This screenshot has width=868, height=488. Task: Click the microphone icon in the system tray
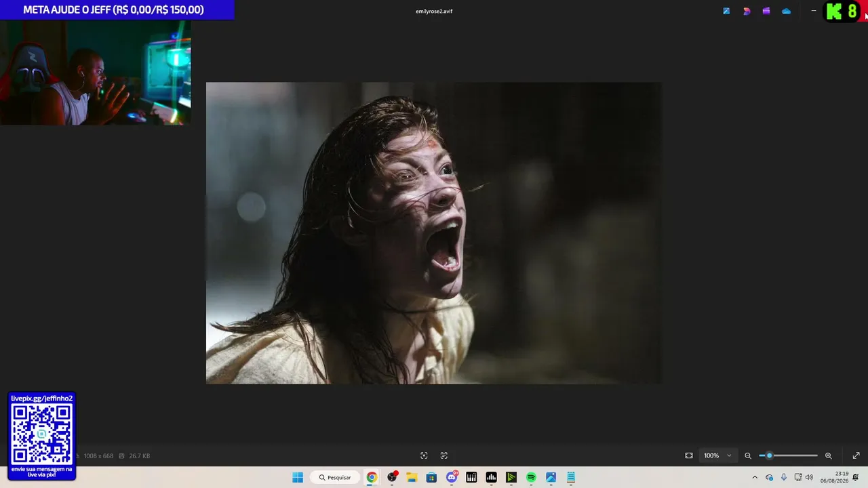point(784,477)
